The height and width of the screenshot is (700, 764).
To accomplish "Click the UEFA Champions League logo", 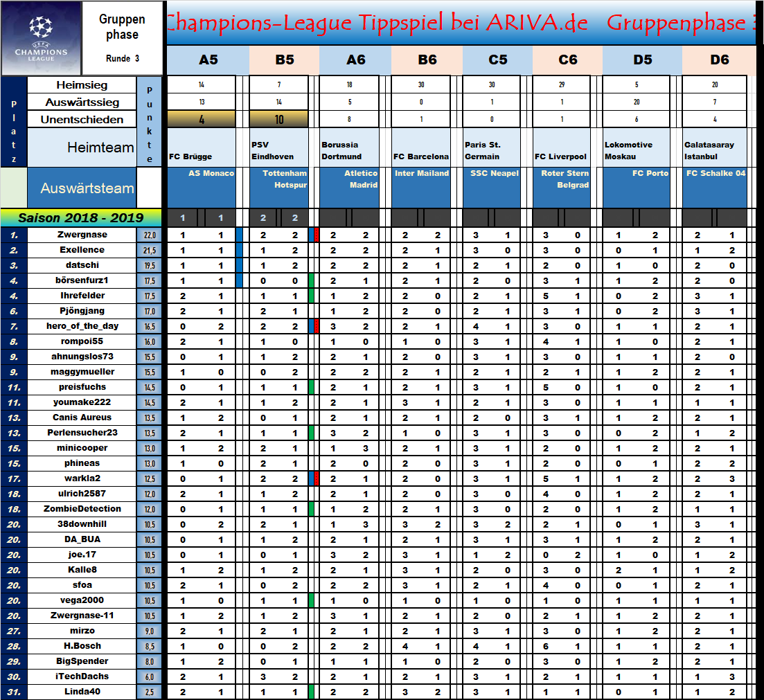I will click(42, 38).
